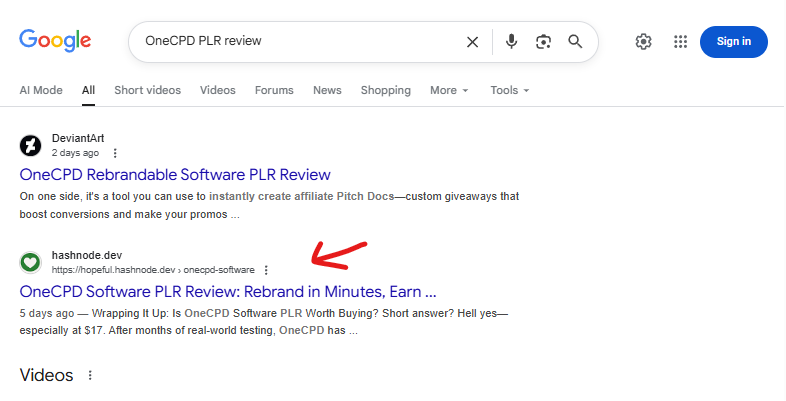Select the Forums tab
The image size is (786, 401).
tap(274, 90)
